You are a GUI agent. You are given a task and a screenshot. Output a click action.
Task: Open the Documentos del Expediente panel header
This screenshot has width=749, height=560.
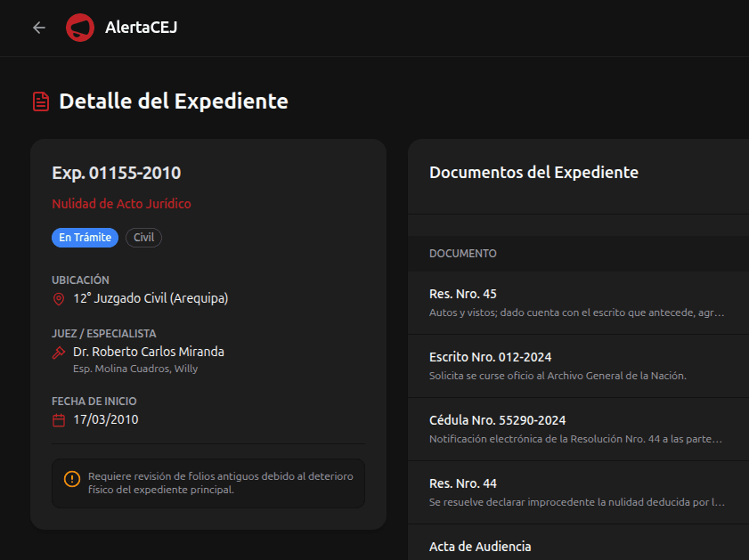pyautogui.click(x=533, y=172)
